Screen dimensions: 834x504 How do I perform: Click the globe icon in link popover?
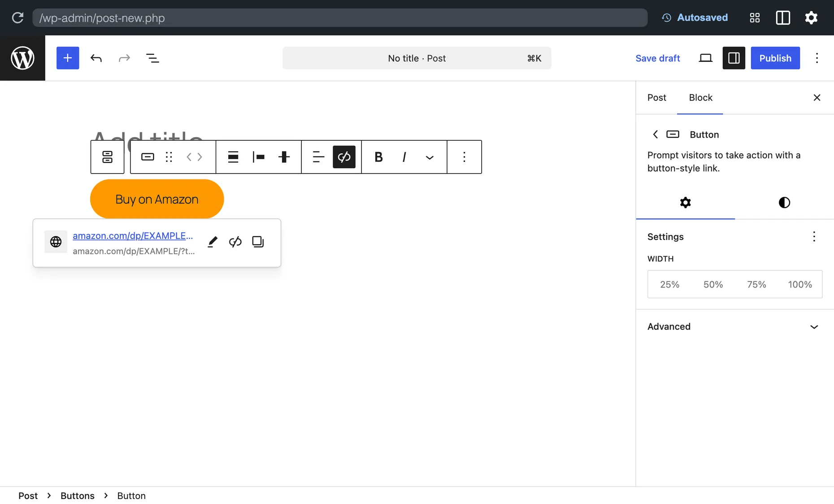56,242
